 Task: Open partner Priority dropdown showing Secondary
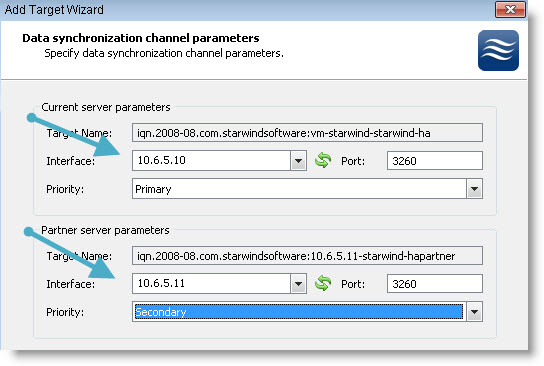[474, 312]
